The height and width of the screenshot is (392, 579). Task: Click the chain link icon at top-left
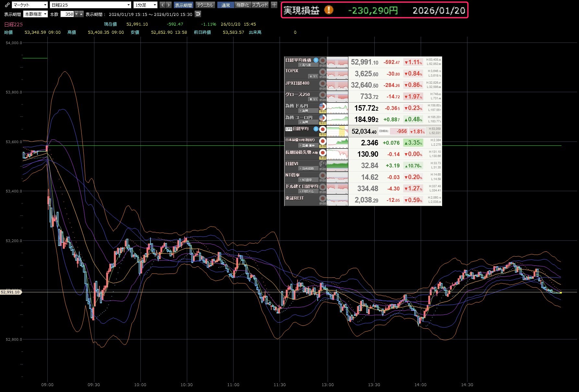point(7,5)
